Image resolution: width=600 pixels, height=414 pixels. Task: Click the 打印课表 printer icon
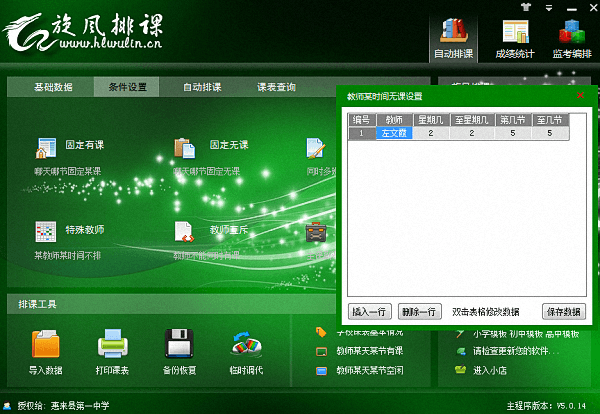click(x=112, y=345)
